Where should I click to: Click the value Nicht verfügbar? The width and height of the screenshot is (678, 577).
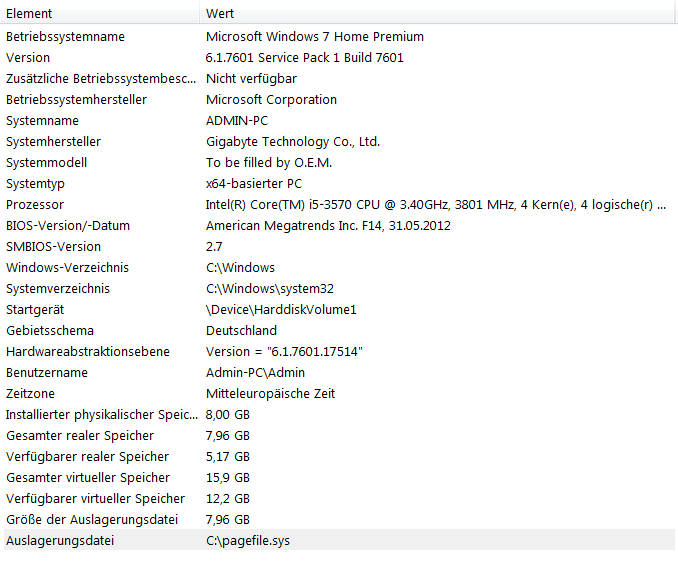point(251,79)
